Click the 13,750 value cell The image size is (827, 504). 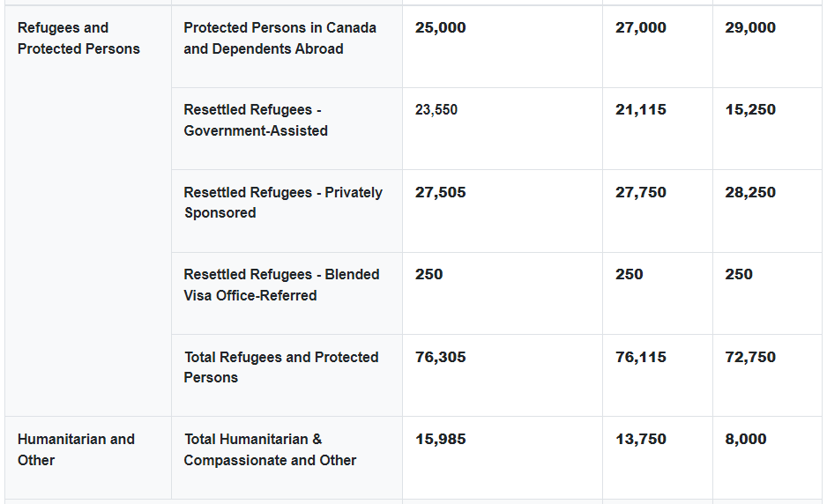tap(640, 440)
